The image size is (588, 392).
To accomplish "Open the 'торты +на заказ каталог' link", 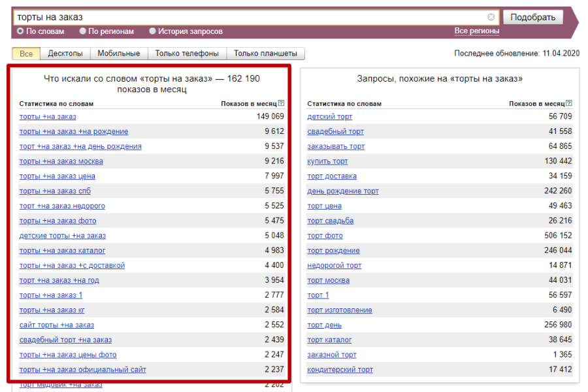I will point(62,251).
